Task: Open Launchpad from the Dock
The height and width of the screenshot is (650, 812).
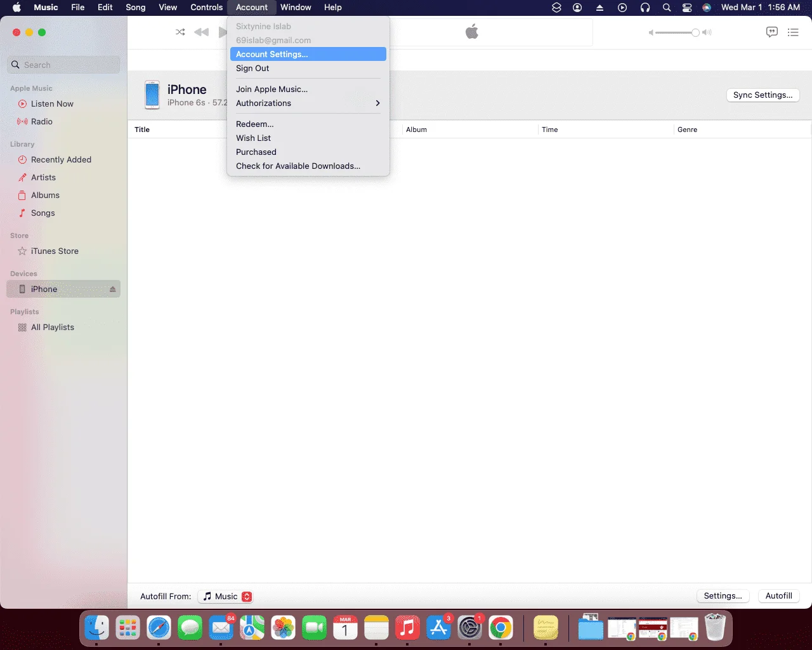Action: [x=128, y=628]
